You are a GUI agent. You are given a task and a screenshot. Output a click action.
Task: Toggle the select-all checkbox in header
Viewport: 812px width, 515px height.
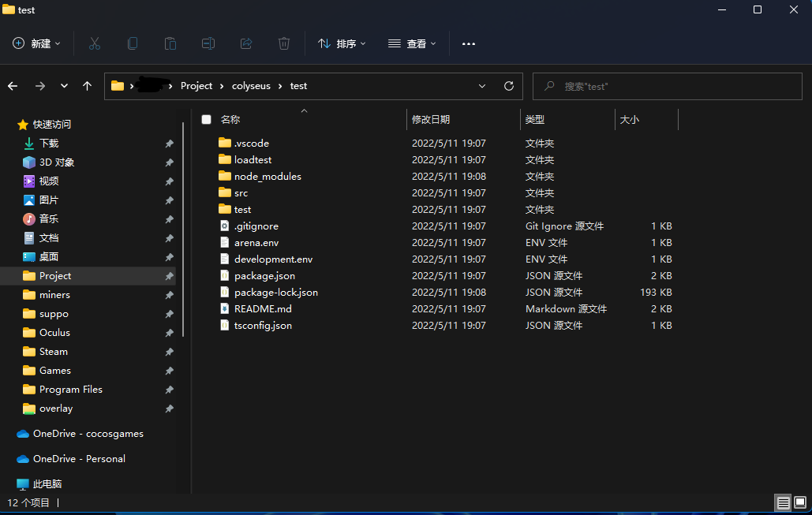click(x=206, y=120)
